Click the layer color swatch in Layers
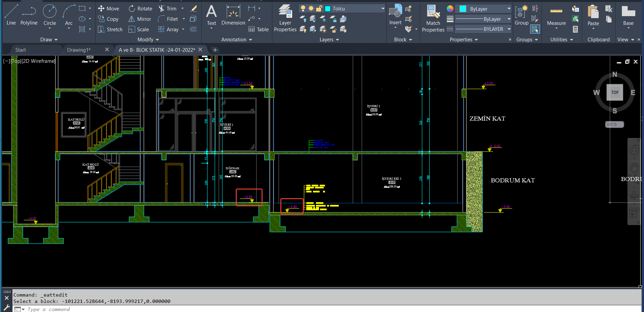The width and height of the screenshot is (644, 312). tap(328, 9)
